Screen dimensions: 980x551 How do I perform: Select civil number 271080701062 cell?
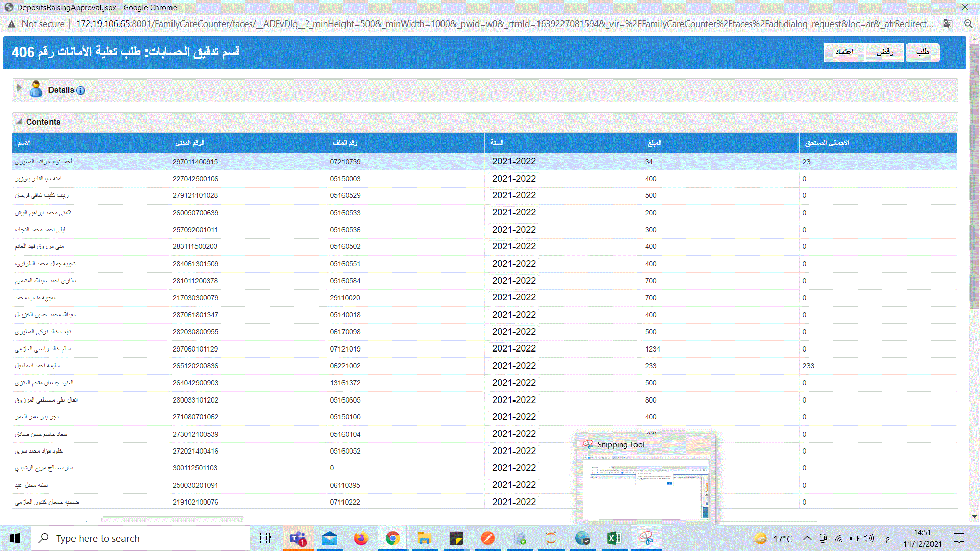pyautogui.click(x=248, y=417)
